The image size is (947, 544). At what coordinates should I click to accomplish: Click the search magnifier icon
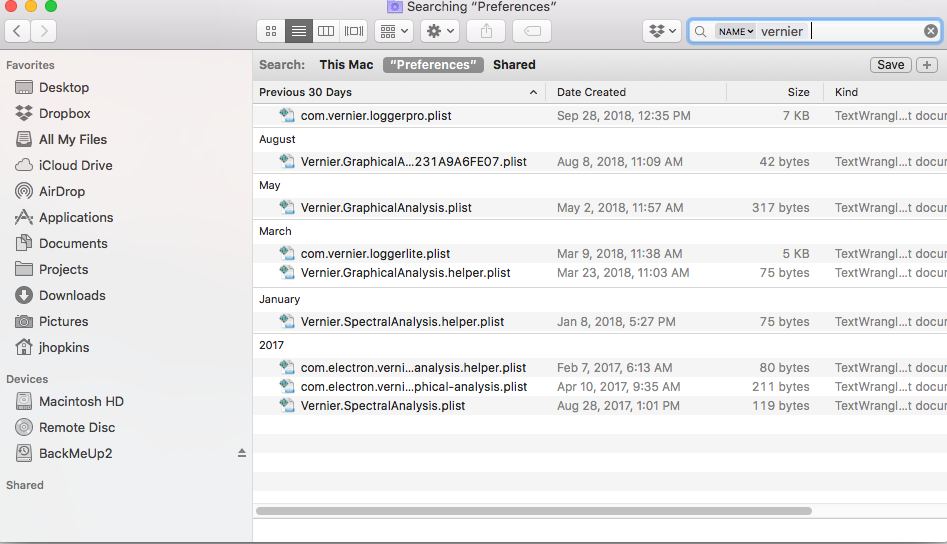701,31
